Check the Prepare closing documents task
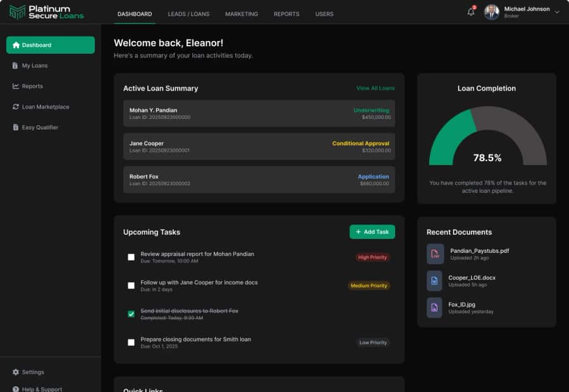Image resolution: width=569 pixels, height=392 pixels. click(132, 343)
